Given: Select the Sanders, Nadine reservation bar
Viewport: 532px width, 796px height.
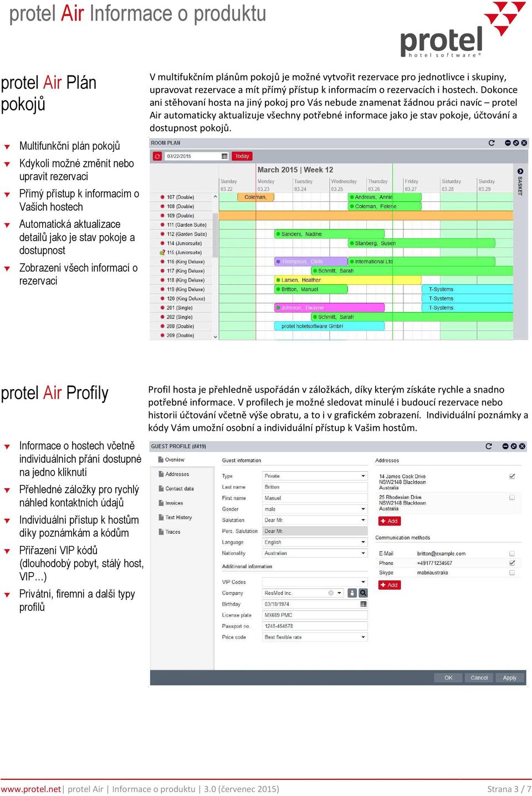Looking at the screenshot, I should click(x=329, y=234).
